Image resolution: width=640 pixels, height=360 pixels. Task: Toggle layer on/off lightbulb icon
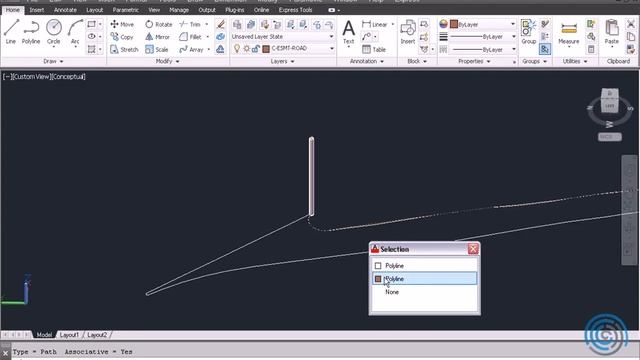(x=237, y=49)
